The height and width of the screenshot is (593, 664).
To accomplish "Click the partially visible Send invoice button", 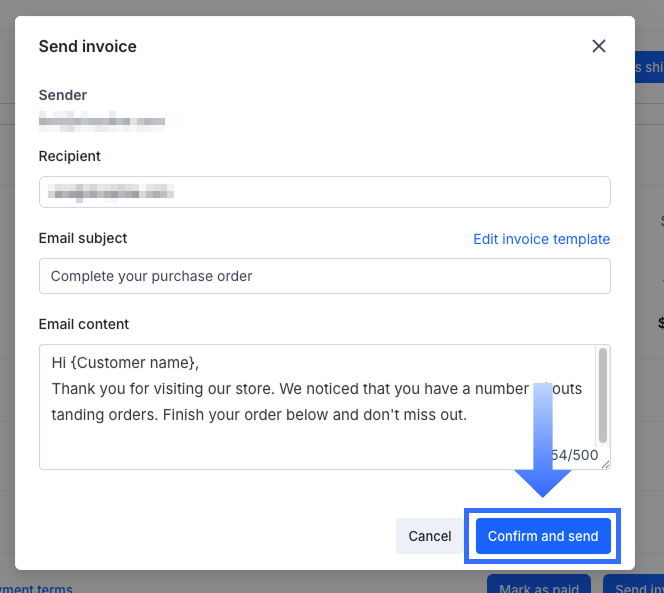I will point(635,586).
